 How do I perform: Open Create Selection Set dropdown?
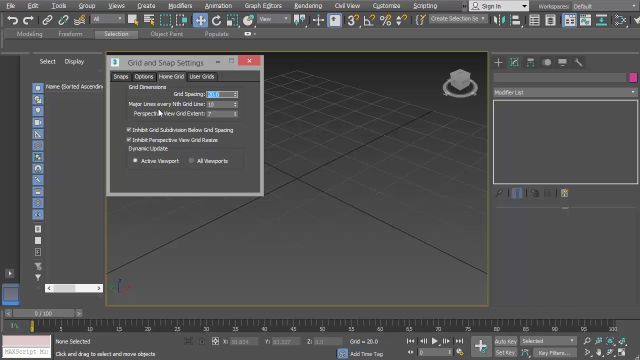tap(458, 19)
